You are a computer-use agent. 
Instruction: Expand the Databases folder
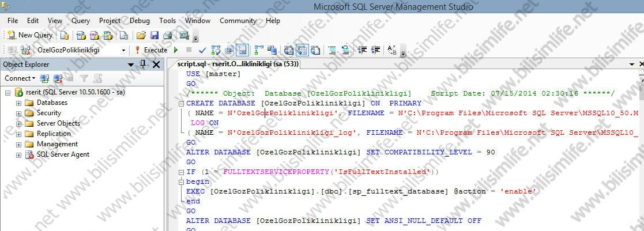pyautogui.click(x=18, y=103)
